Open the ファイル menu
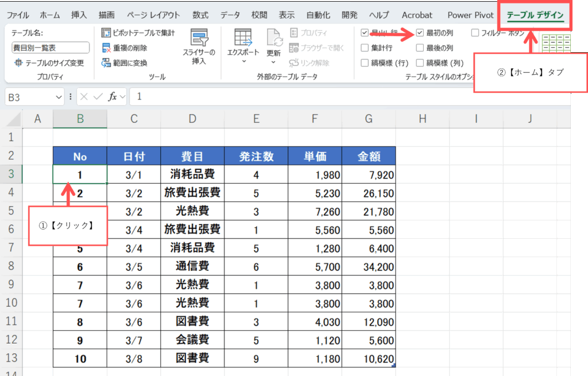The height and width of the screenshot is (376, 588). pyautogui.click(x=17, y=15)
